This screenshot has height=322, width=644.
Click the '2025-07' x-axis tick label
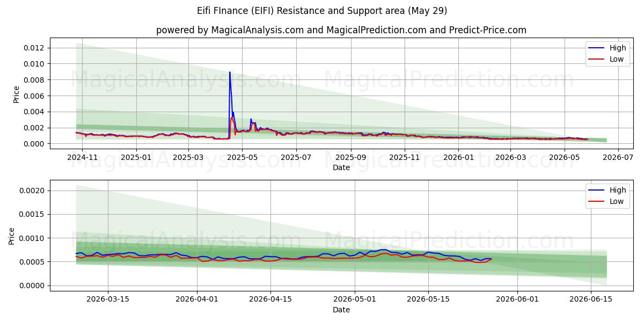pos(296,157)
